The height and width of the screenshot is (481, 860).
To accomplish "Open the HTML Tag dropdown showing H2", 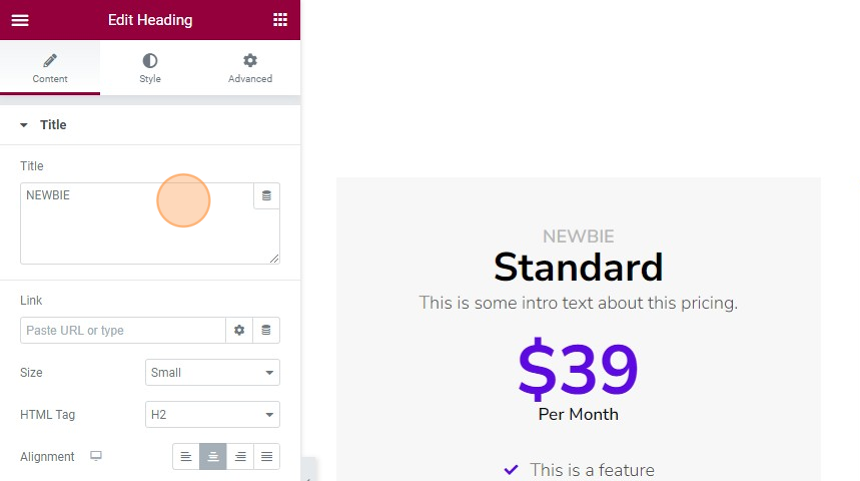I will point(212,415).
